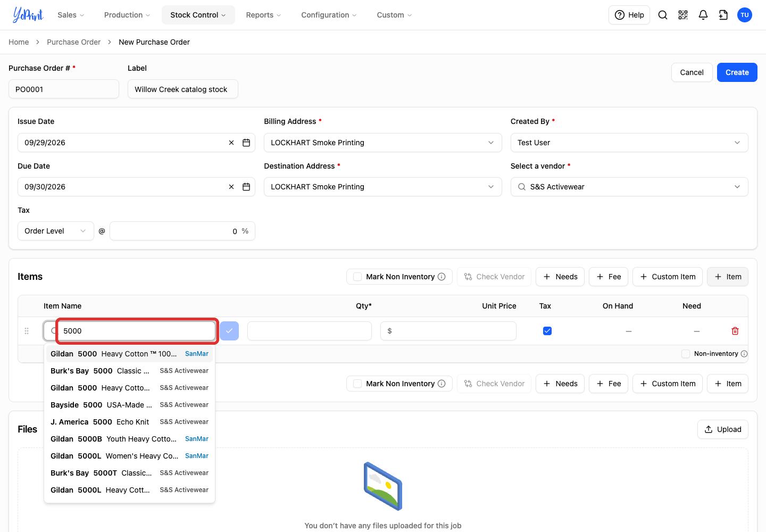Open the Issue Date calendar picker
This screenshot has height=532, width=766.
tap(246, 143)
